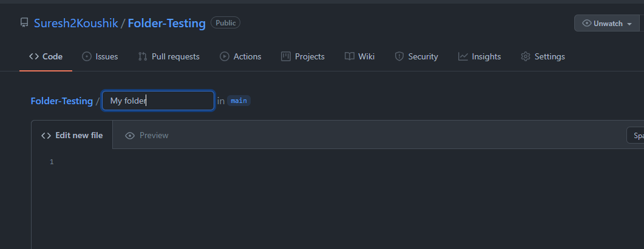The width and height of the screenshot is (644, 249).
Task: Open the Security tab
Action: (416, 56)
